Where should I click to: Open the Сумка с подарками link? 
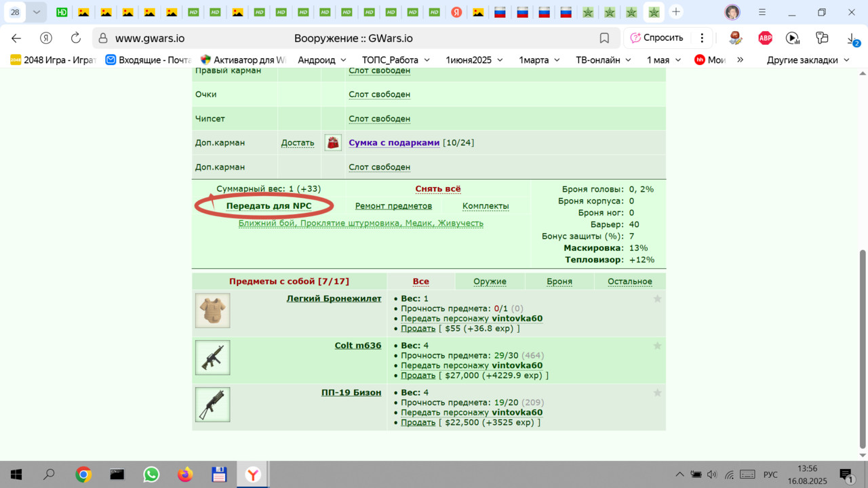point(394,143)
